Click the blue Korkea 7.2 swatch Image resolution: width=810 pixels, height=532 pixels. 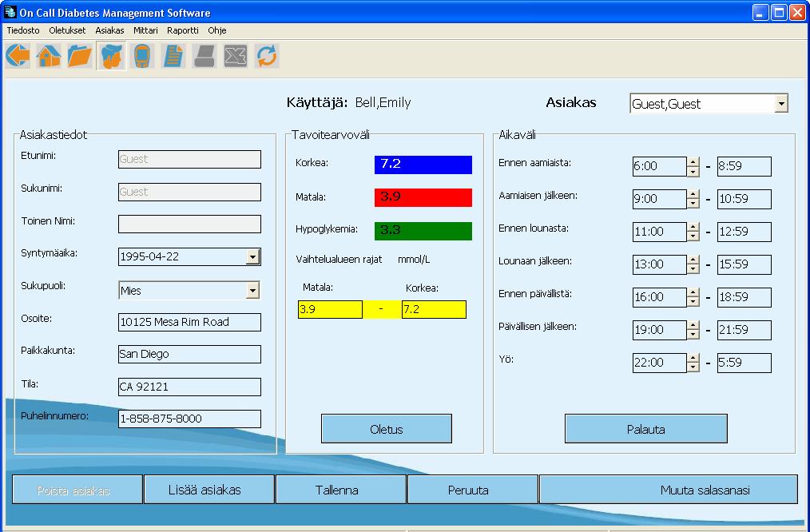(423, 165)
